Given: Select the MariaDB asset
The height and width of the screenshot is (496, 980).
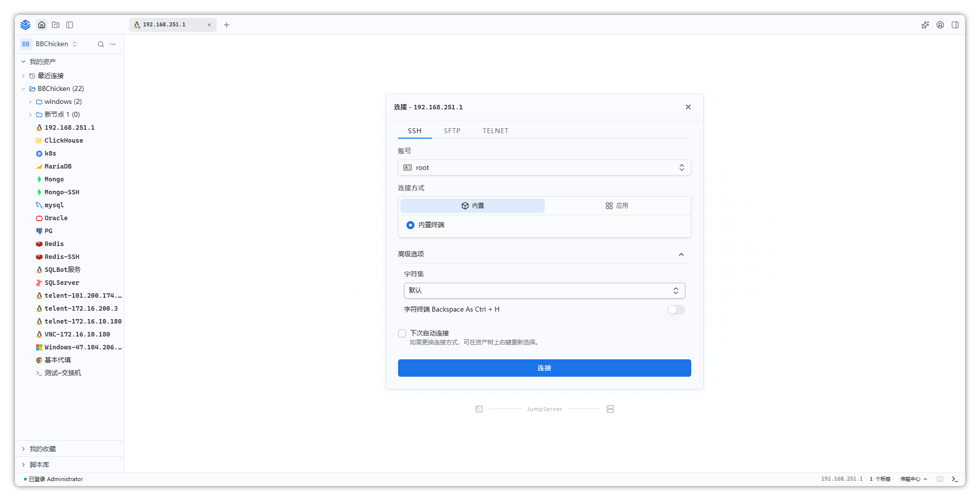Looking at the screenshot, I should [x=58, y=166].
